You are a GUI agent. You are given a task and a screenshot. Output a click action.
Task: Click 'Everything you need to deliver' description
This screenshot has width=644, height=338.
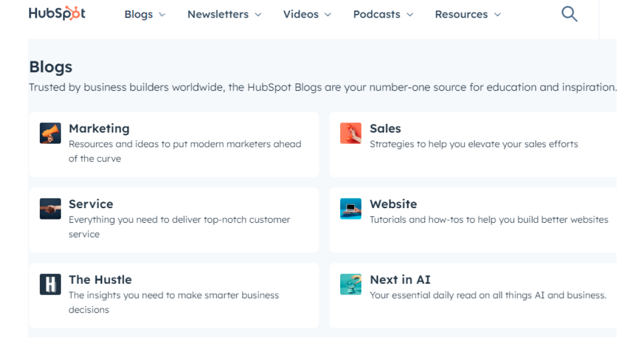179,227
